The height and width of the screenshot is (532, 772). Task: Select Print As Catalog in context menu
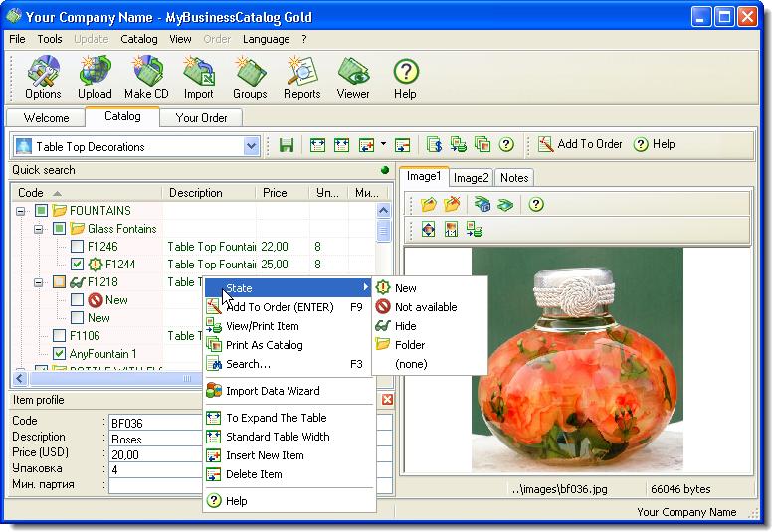coord(289,345)
